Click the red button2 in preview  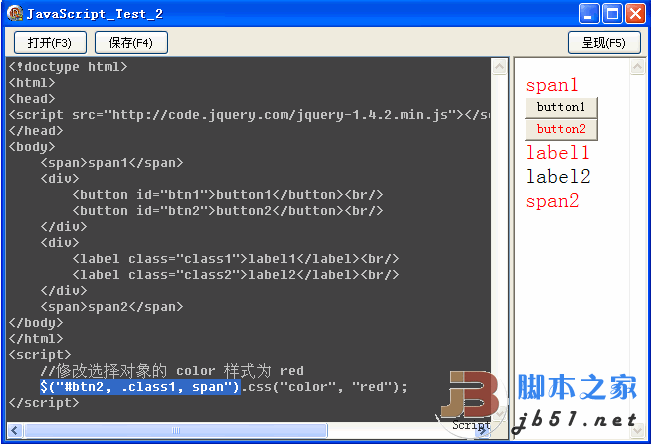(561, 129)
